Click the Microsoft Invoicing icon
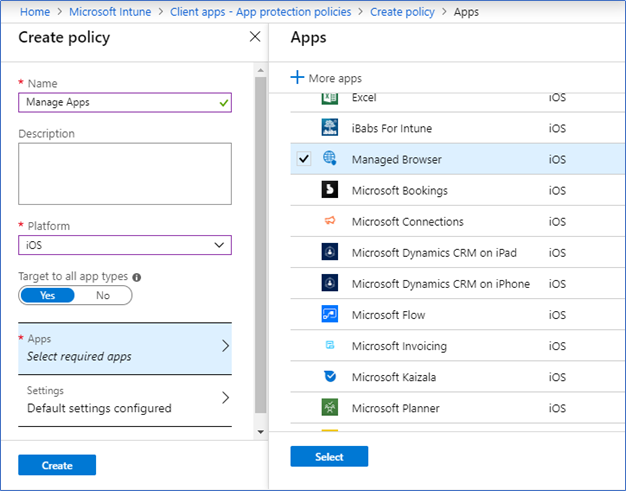 pos(330,345)
